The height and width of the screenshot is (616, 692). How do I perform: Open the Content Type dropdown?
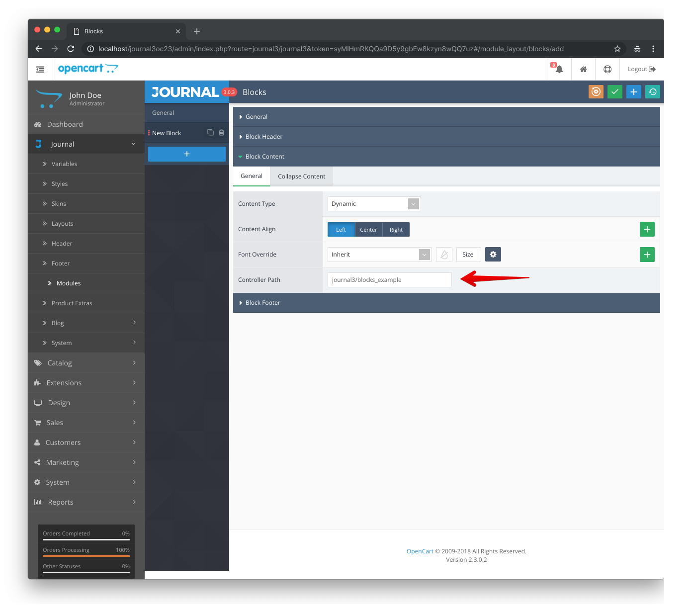click(374, 204)
